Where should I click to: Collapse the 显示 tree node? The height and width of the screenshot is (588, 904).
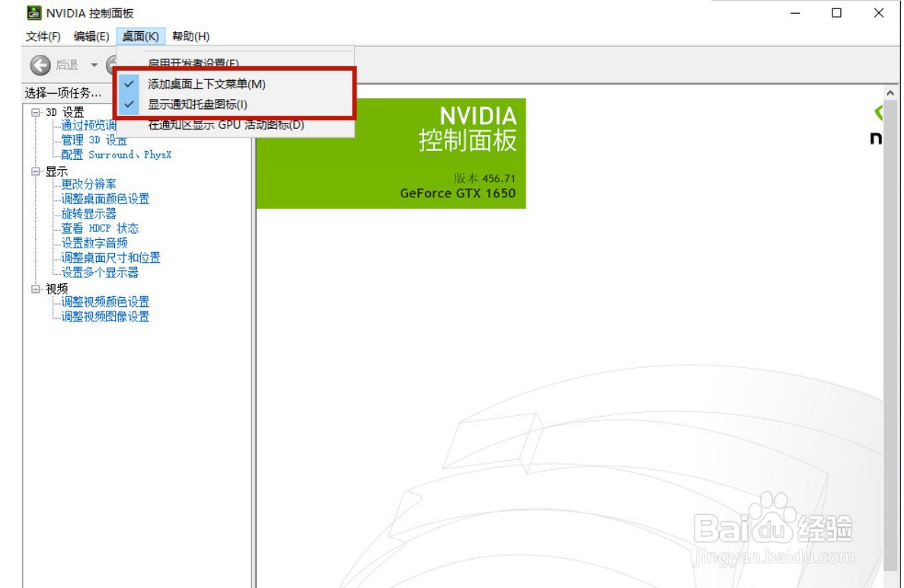[x=36, y=171]
